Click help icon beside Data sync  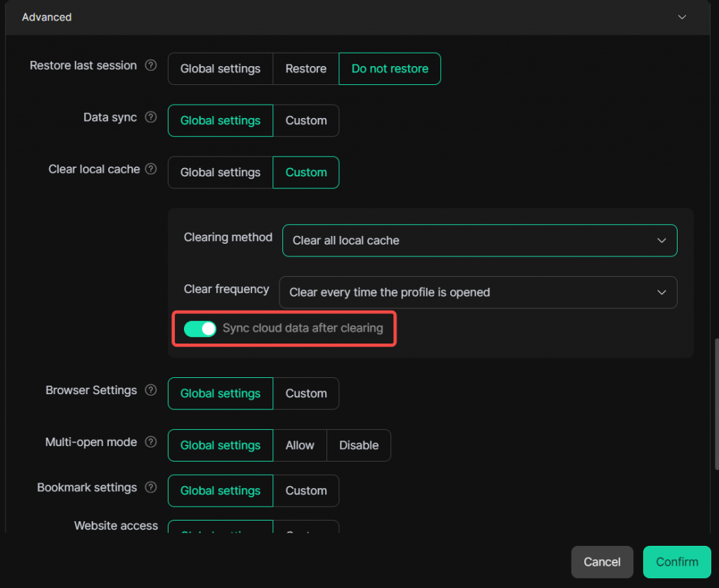[150, 118]
